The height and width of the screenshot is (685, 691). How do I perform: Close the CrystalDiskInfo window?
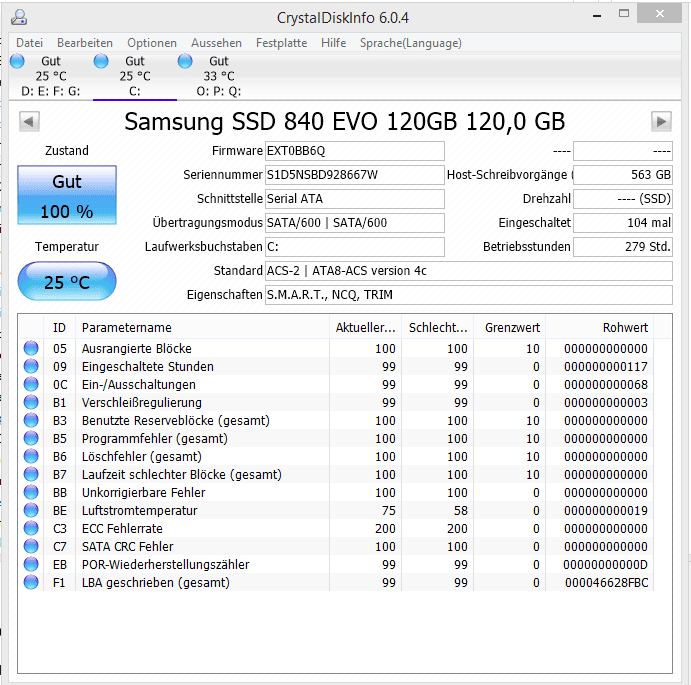click(660, 14)
